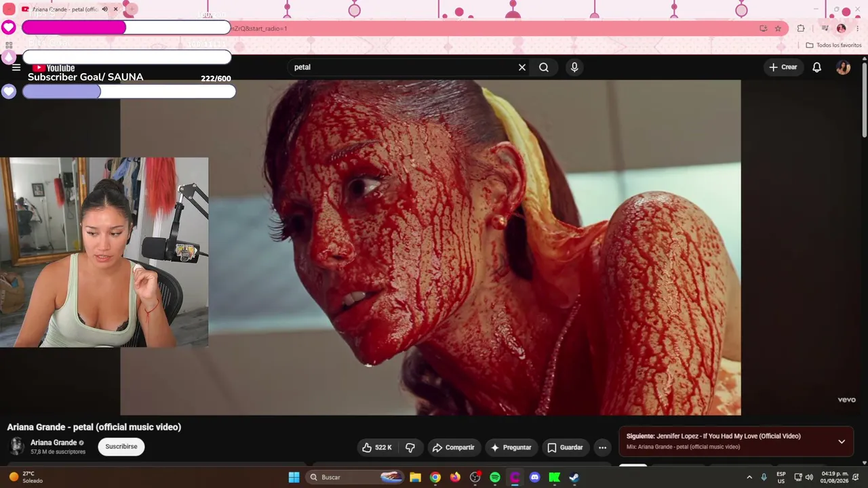Click the Compartir share button
The width and height of the screenshot is (868, 488).
coord(454,447)
